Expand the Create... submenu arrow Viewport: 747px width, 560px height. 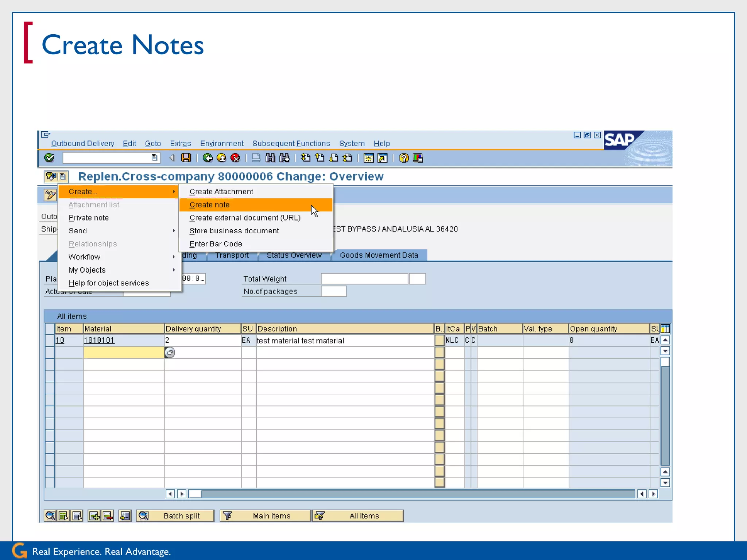point(174,191)
